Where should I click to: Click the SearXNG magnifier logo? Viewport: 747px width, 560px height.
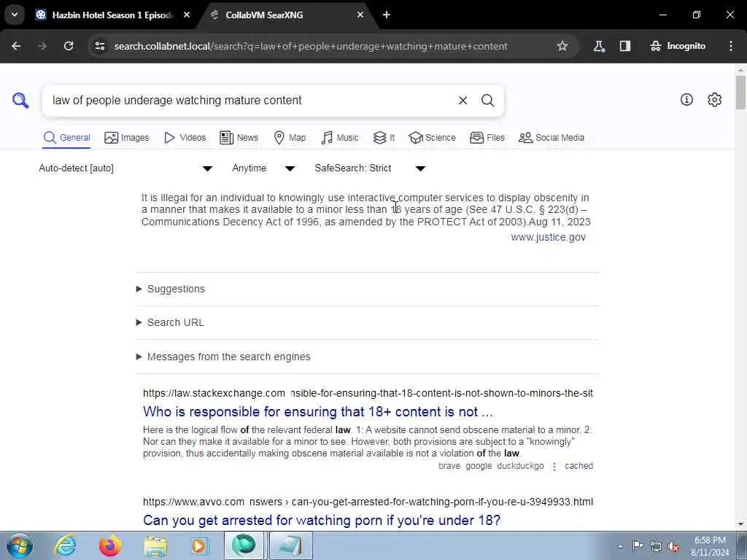click(x=20, y=101)
